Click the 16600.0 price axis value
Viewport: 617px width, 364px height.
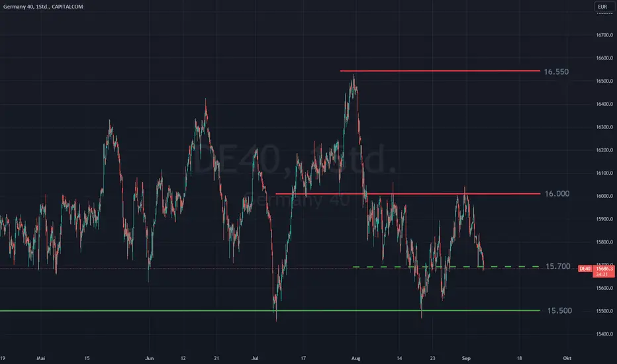click(x=604, y=58)
